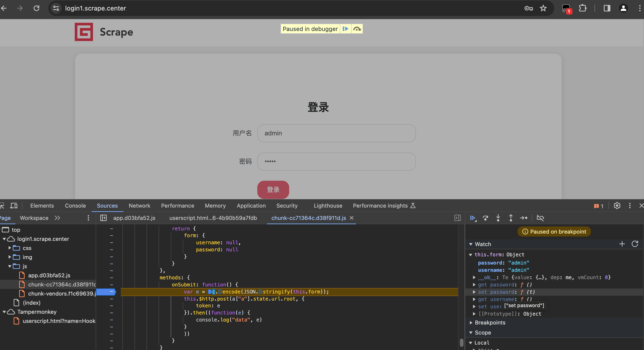Open the Performance tab

(x=178, y=206)
